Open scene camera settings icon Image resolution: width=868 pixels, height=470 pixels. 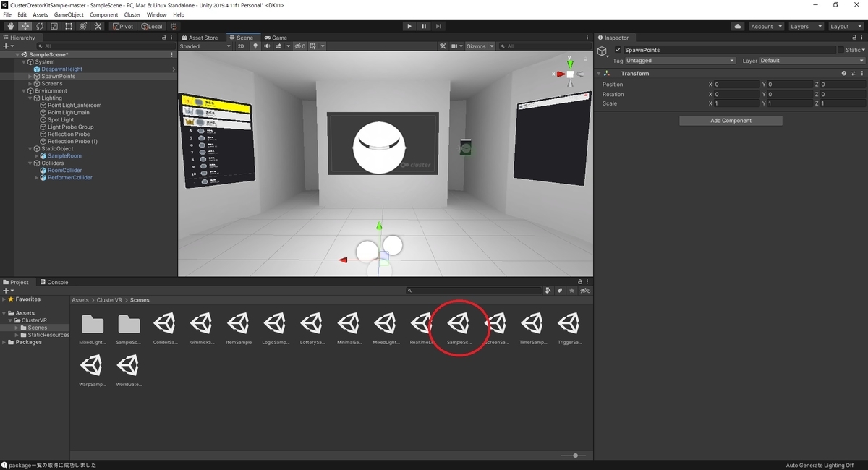pyautogui.click(x=456, y=46)
